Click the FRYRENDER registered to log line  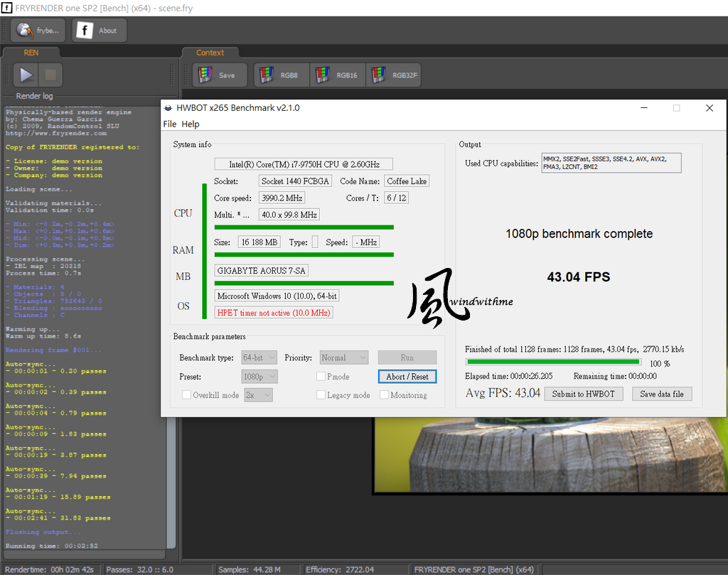73,147
